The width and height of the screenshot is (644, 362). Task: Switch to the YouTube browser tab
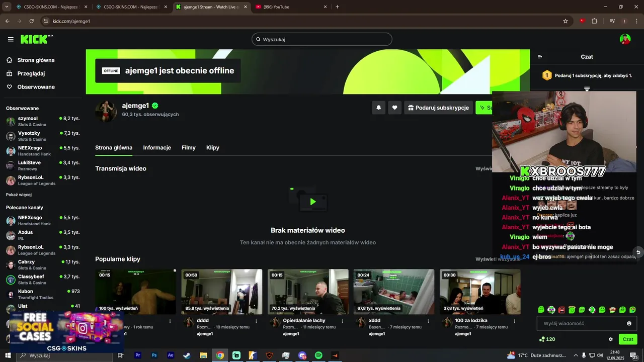292,7
